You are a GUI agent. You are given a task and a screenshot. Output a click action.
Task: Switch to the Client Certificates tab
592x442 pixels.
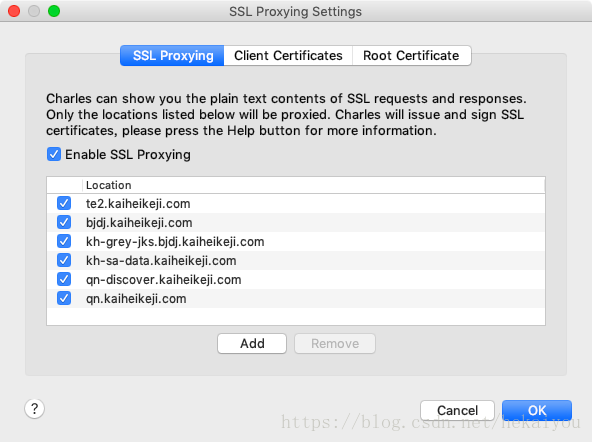[288, 55]
